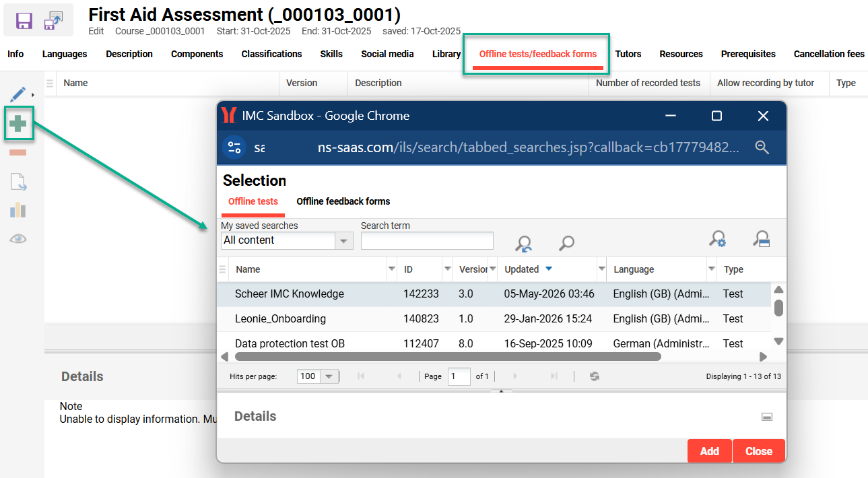Expand the pencil icon submenu arrow
The width and height of the screenshot is (868, 478).
pyautogui.click(x=33, y=95)
